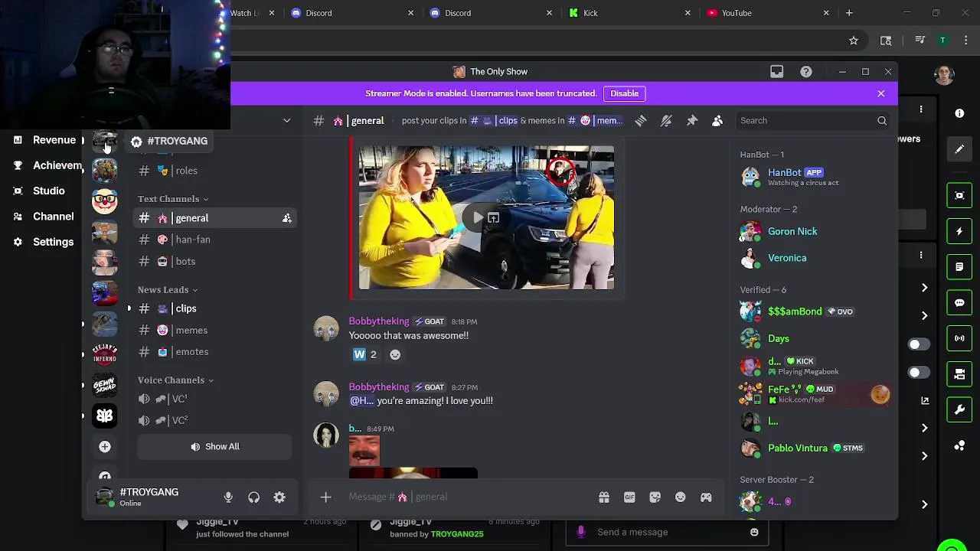Open Studio in Kick dashboard sidebar

(x=40, y=191)
